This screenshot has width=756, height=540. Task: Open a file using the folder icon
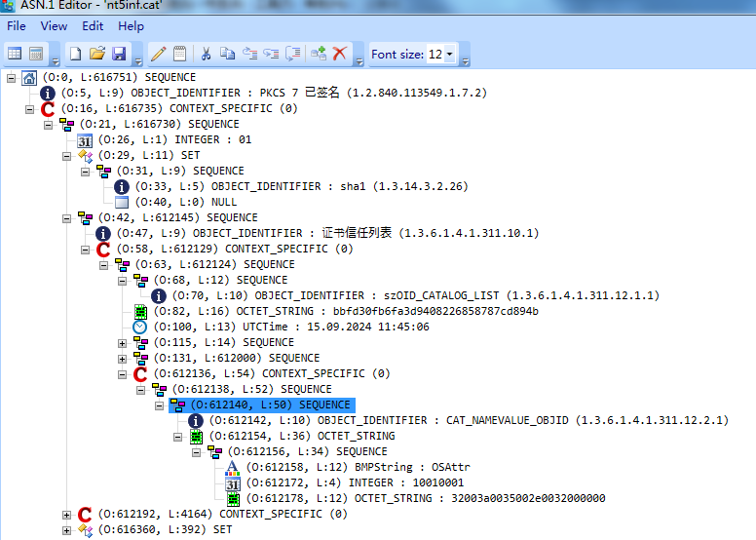pyautogui.click(x=96, y=54)
